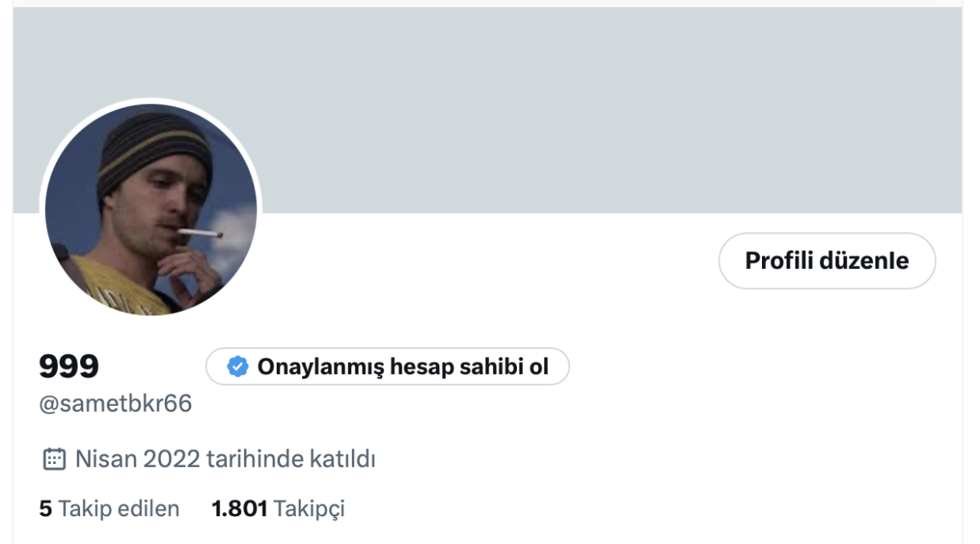Click the blue verified checkmark badge icon
The height and width of the screenshot is (544, 980).
coord(238,367)
